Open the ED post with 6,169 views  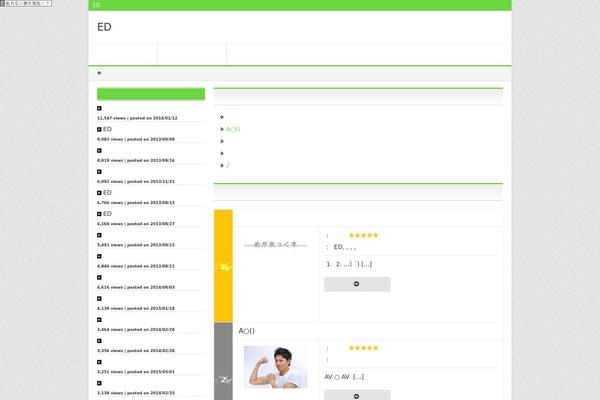(107, 214)
